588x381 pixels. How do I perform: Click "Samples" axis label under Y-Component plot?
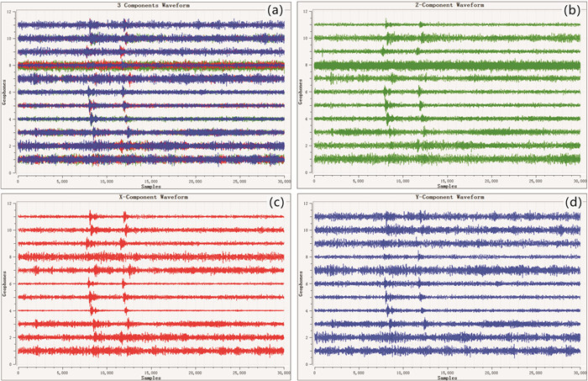click(x=444, y=376)
